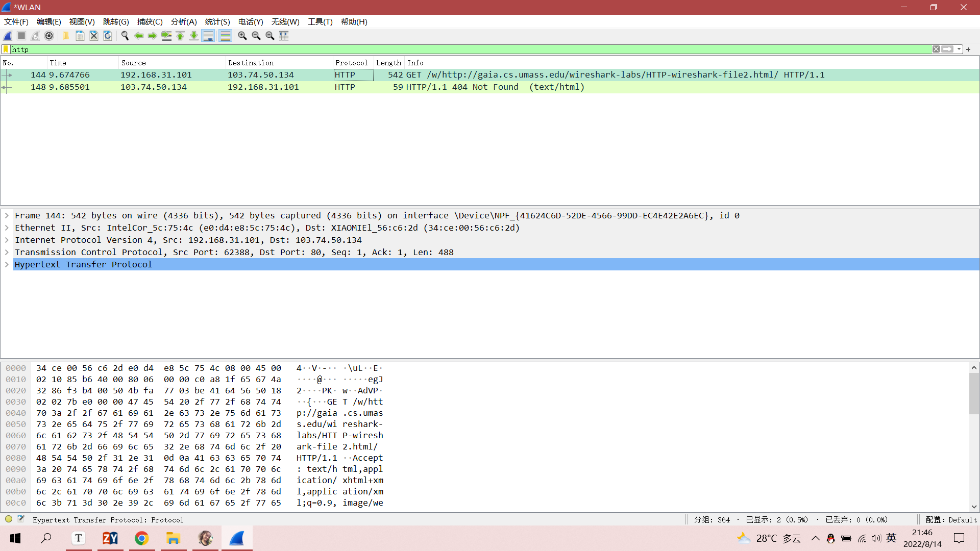Sort by the Info column header
The image size is (980, 551).
pos(692,63)
